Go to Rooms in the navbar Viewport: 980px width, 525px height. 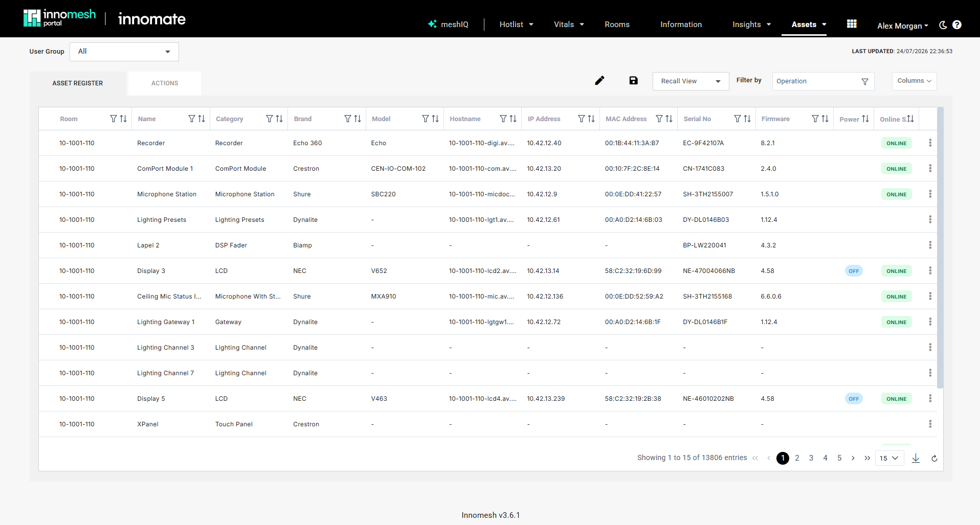617,25
